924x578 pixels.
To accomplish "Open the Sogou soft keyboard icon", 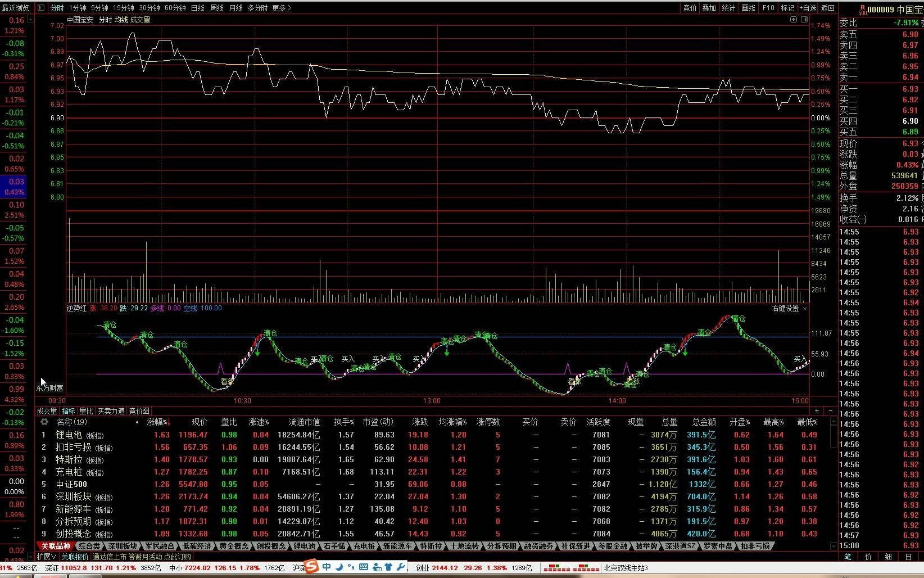I will [364, 567].
